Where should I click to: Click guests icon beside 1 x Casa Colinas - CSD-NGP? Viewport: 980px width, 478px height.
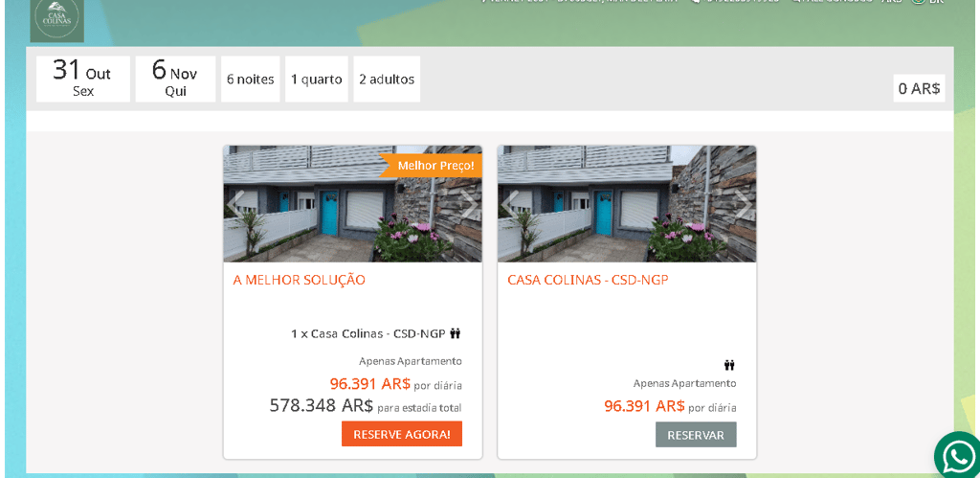pos(455,333)
